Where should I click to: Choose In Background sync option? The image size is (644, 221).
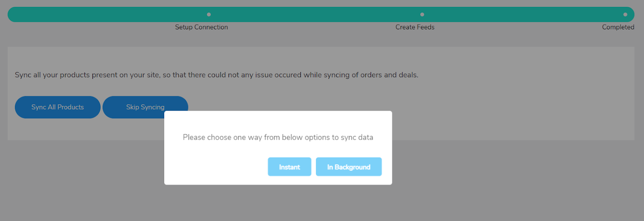click(349, 167)
